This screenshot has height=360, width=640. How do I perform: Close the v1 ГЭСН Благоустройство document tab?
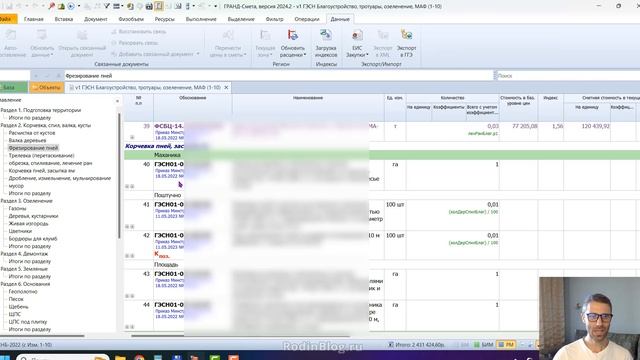(226, 87)
